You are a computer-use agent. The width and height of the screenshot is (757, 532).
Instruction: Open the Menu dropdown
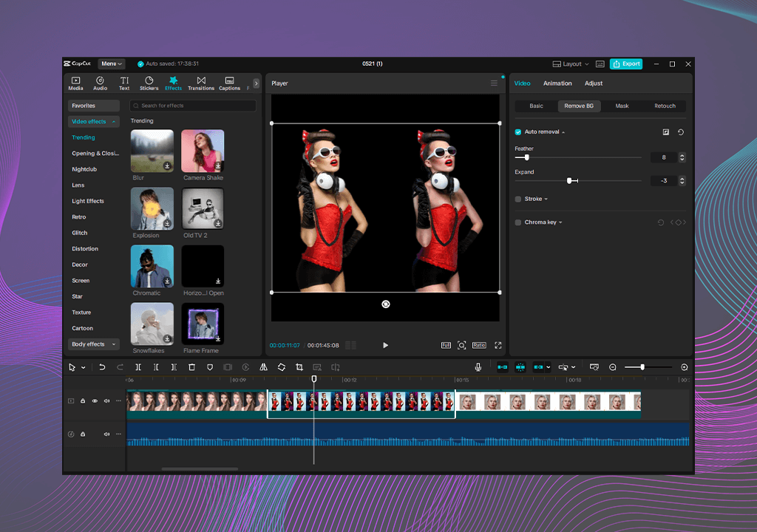(x=112, y=64)
